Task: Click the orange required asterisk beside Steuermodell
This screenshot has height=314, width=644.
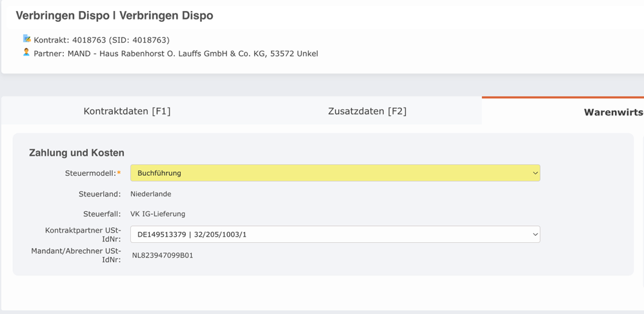Action: coord(119,173)
